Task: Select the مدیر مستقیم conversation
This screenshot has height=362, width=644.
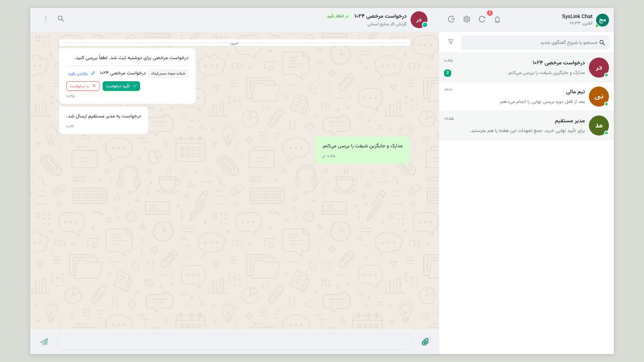Action: pos(526,125)
